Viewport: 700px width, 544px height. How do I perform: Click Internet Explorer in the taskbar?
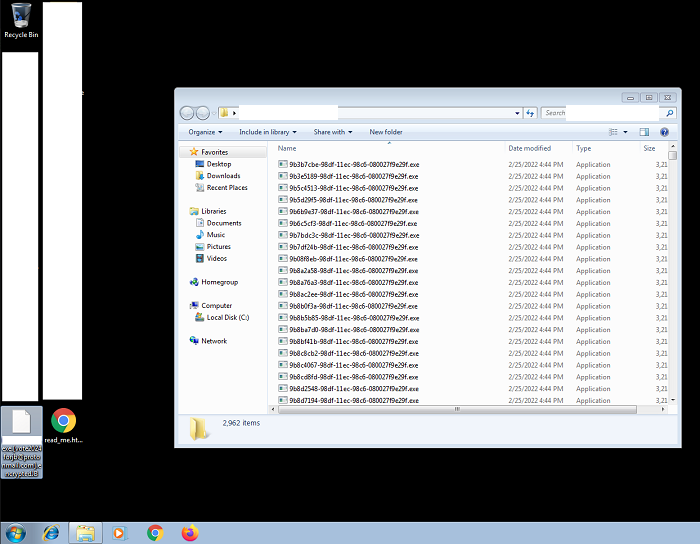(x=51, y=533)
